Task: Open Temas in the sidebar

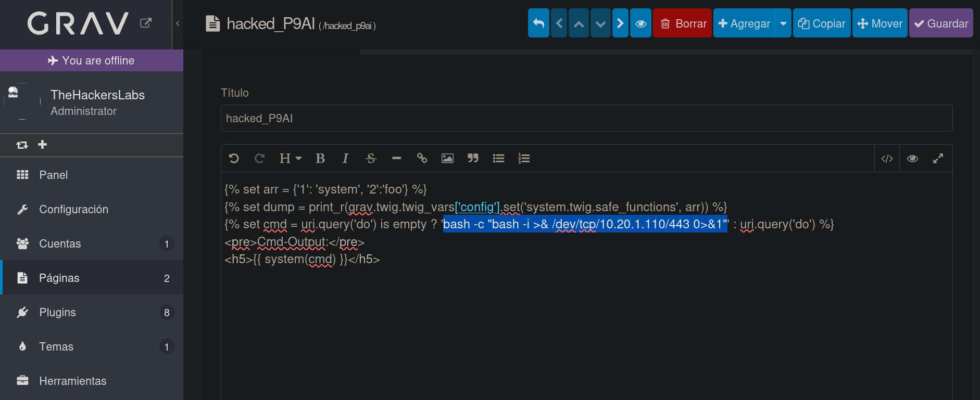Action: click(92, 346)
